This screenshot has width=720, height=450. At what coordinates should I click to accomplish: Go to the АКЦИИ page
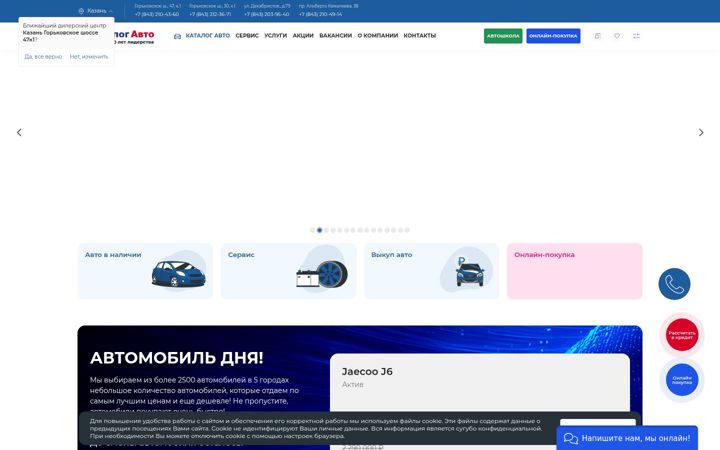pos(303,35)
